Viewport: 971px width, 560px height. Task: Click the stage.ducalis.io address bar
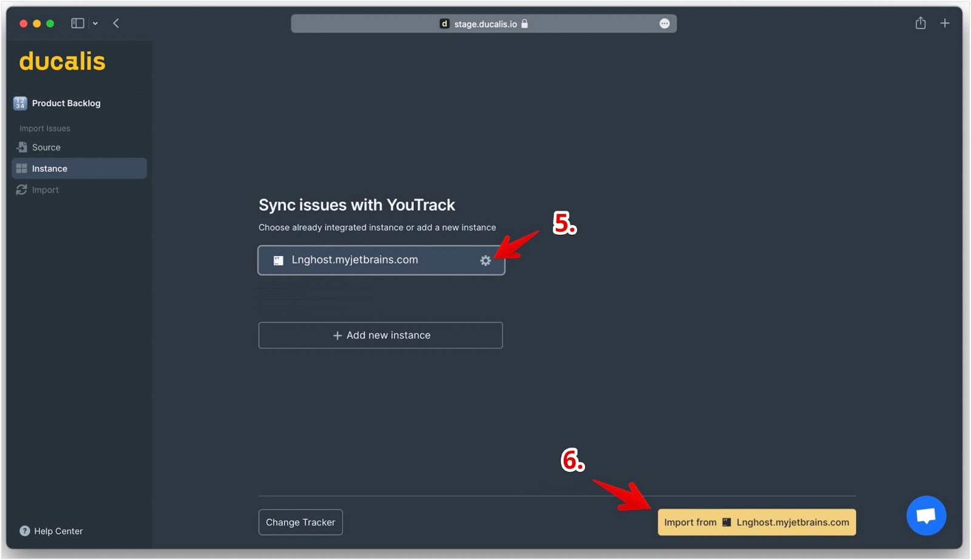pyautogui.click(x=484, y=24)
